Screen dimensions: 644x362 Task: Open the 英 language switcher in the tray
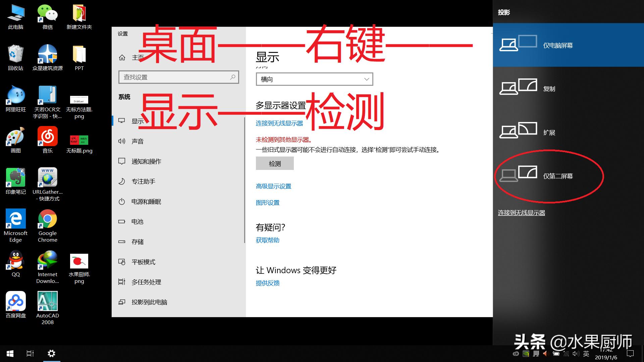click(586, 353)
